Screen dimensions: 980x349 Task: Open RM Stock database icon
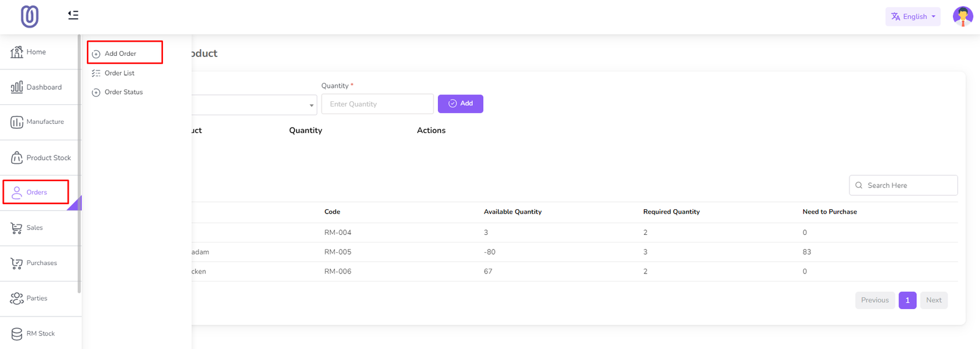(x=17, y=334)
